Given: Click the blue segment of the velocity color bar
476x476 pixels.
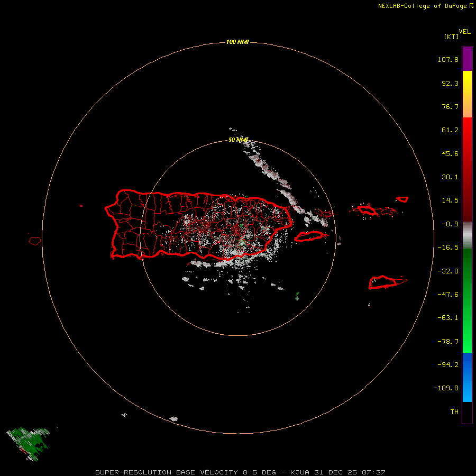Looking at the screenshot, I should coord(467,377).
